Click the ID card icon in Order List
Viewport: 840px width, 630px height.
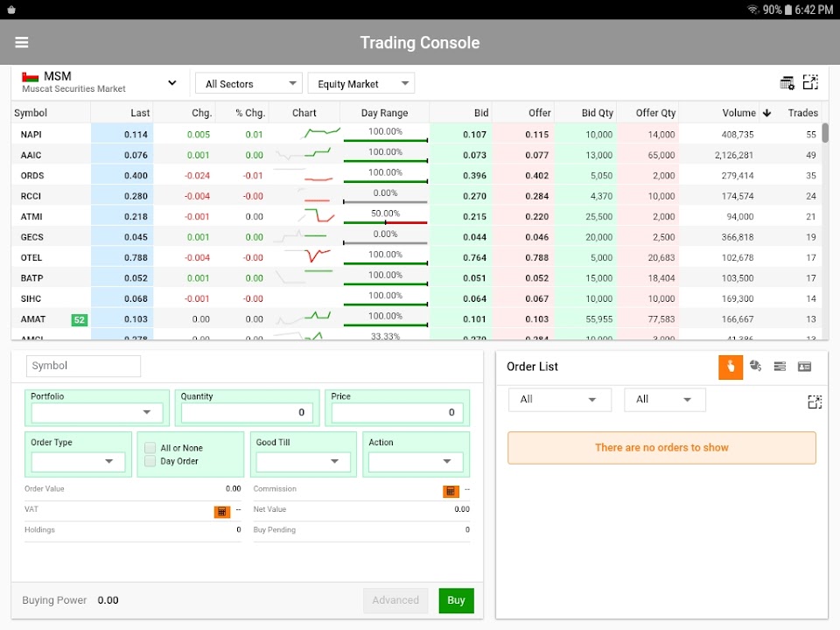(x=804, y=367)
